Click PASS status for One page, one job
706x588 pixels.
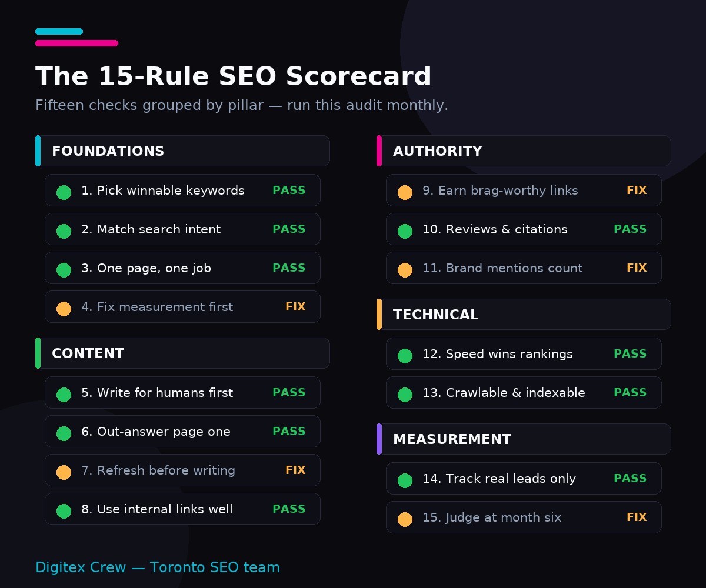(289, 268)
